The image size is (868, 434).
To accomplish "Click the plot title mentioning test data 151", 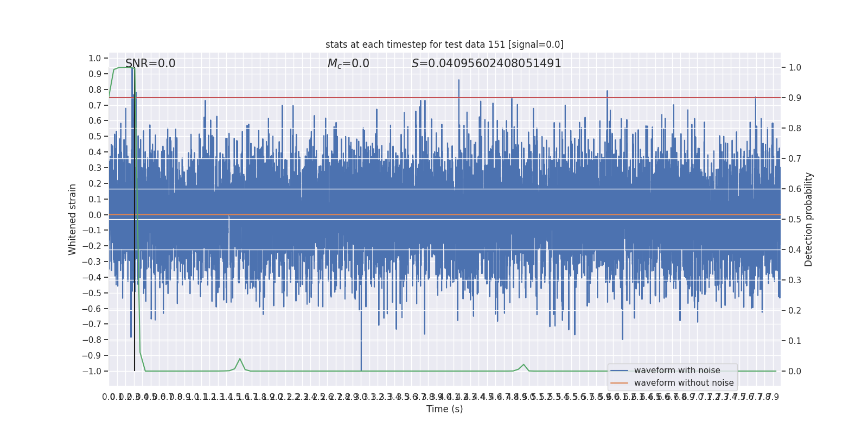I will pos(444,44).
